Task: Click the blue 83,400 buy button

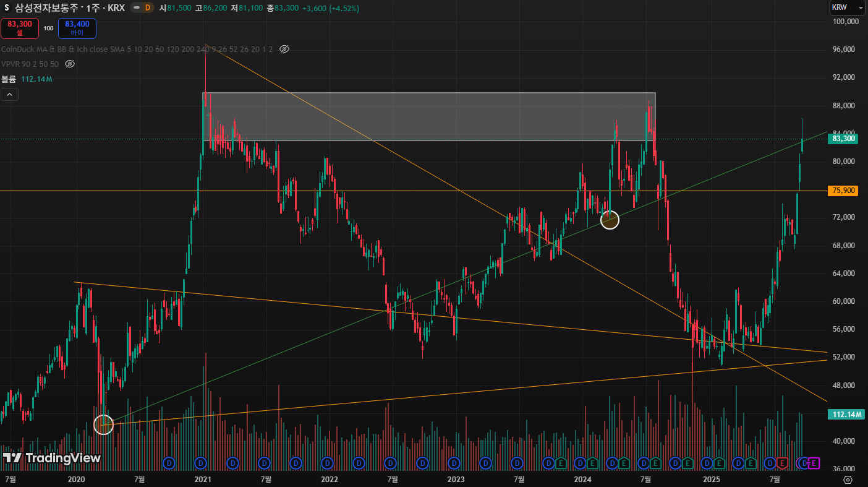Action: pos(77,28)
